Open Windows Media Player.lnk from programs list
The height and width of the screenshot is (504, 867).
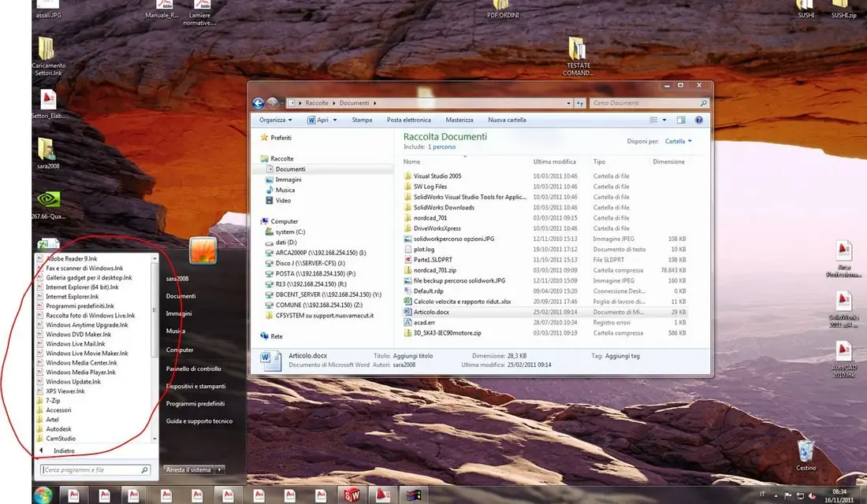click(x=80, y=372)
